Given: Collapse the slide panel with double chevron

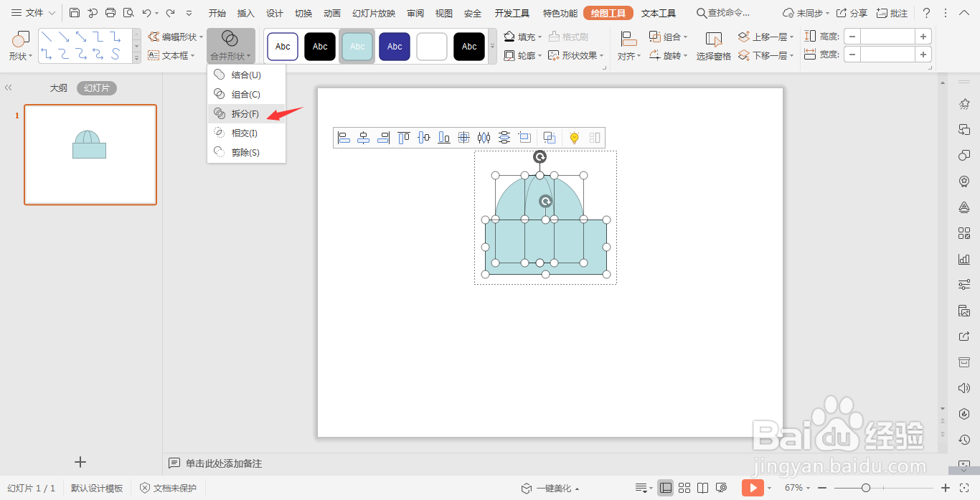Looking at the screenshot, I should click(x=9, y=88).
